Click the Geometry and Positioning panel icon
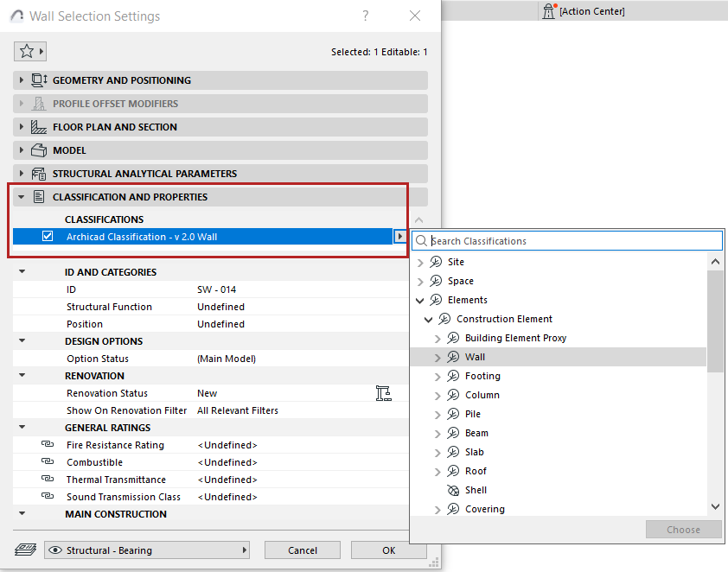Viewport: 728px width, 572px height. click(39, 80)
